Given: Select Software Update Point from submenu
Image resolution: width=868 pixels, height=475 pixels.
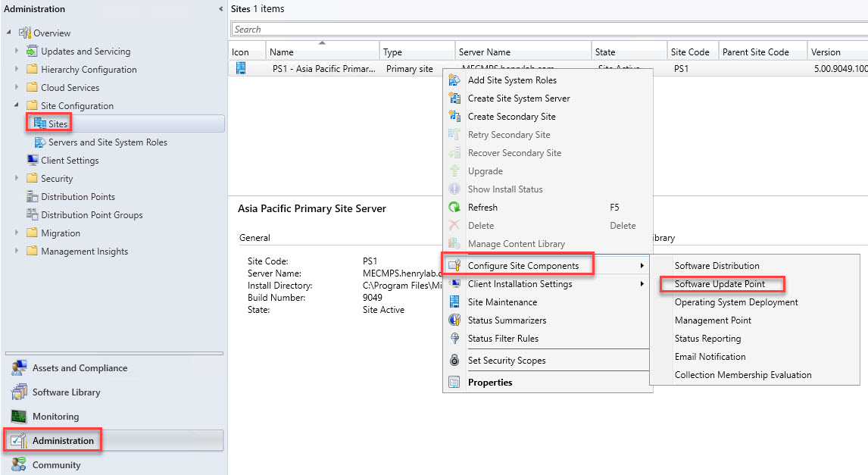Looking at the screenshot, I should (x=720, y=284).
